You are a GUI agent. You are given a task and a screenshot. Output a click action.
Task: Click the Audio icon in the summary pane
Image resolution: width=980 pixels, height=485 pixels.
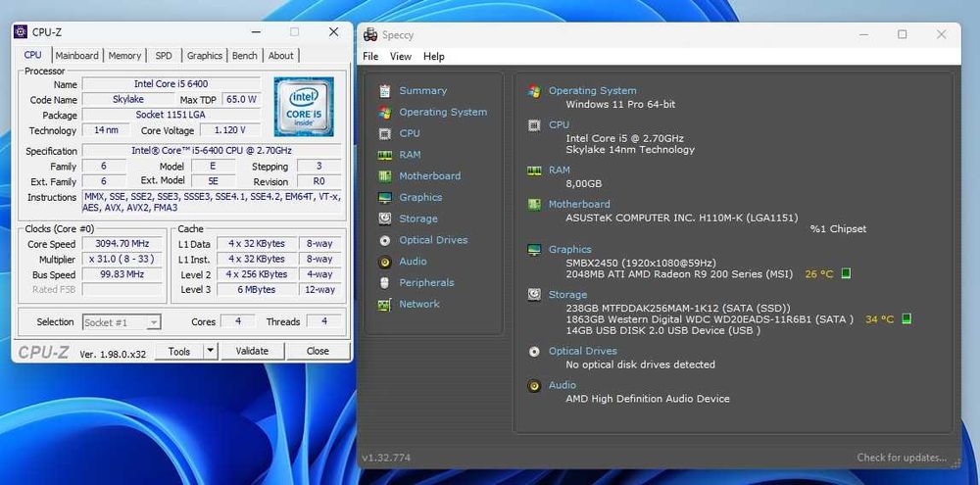click(534, 385)
